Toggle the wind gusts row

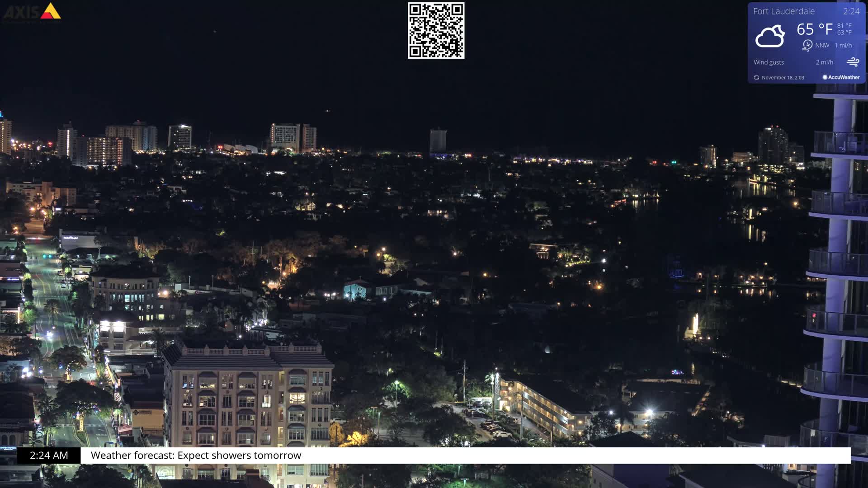click(769, 62)
